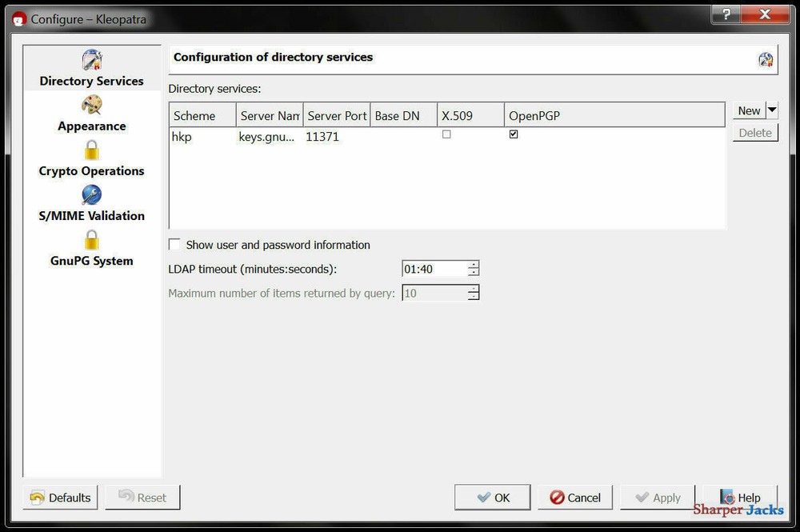Open the New button dropdown arrow

(772, 110)
